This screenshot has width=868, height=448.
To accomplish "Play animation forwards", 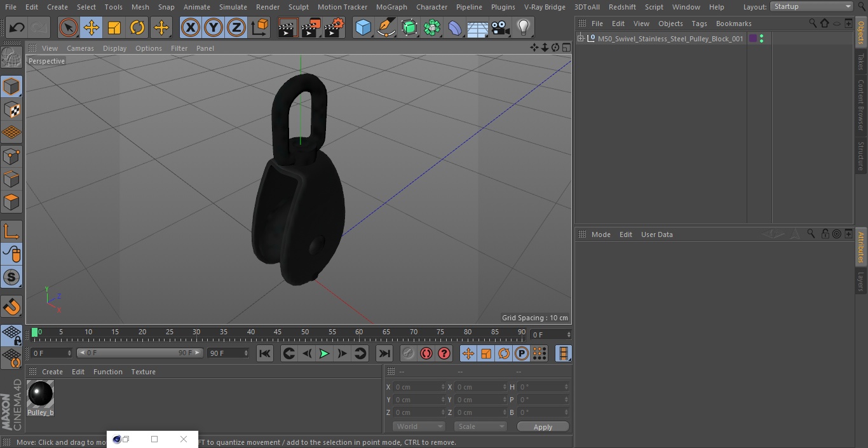I will tap(324, 353).
